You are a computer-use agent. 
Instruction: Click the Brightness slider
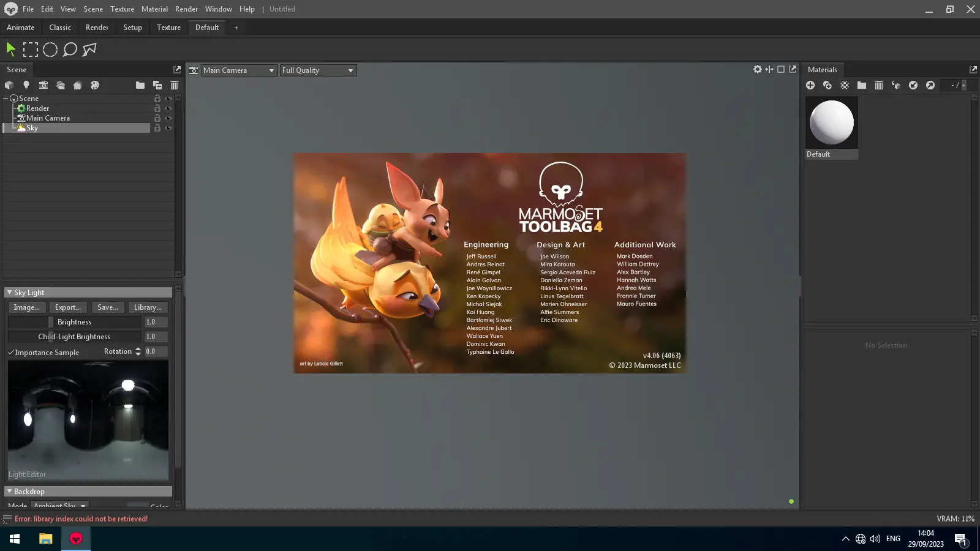click(x=74, y=322)
